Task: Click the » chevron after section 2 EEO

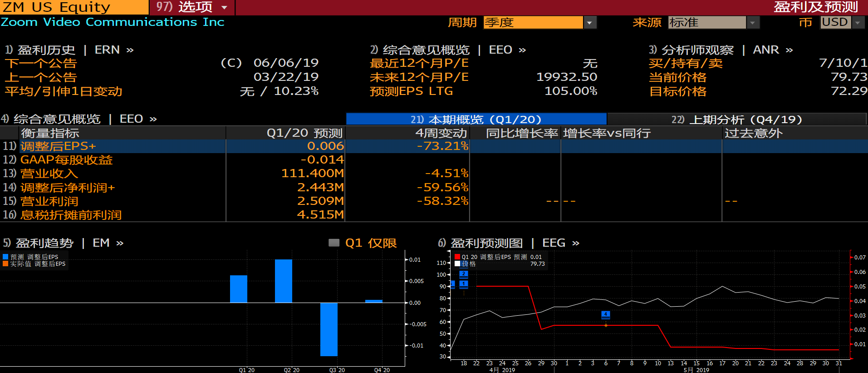Action: click(x=522, y=50)
